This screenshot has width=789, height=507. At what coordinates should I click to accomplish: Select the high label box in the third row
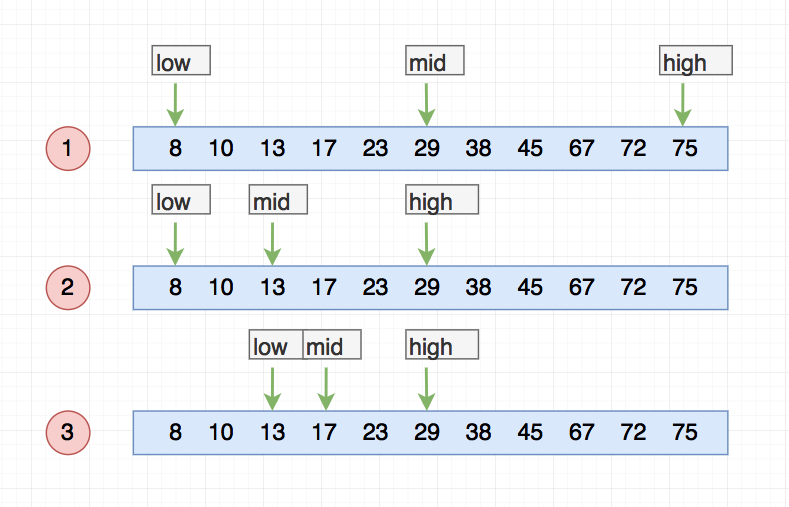coord(442,345)
